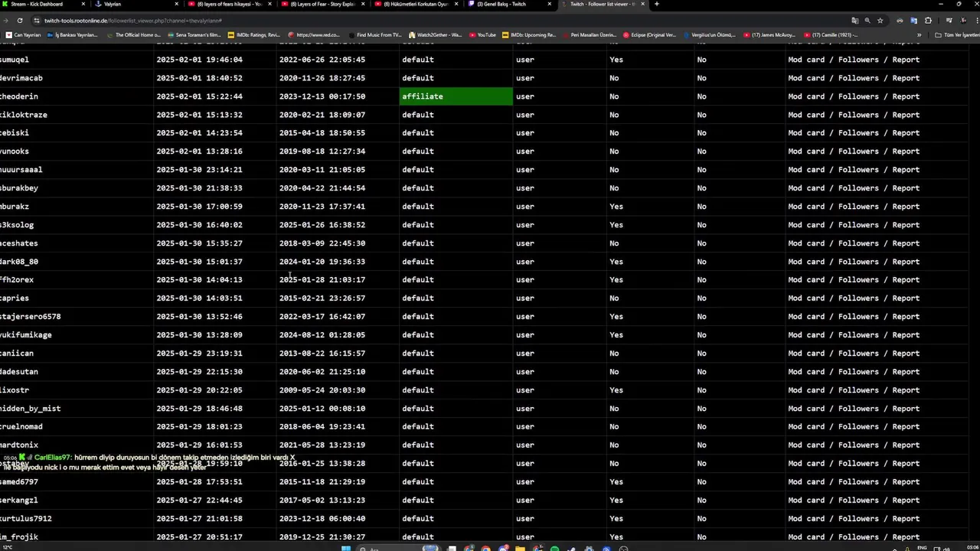
Task: Open Mod card in burakz row
Action: click(806, 207)
